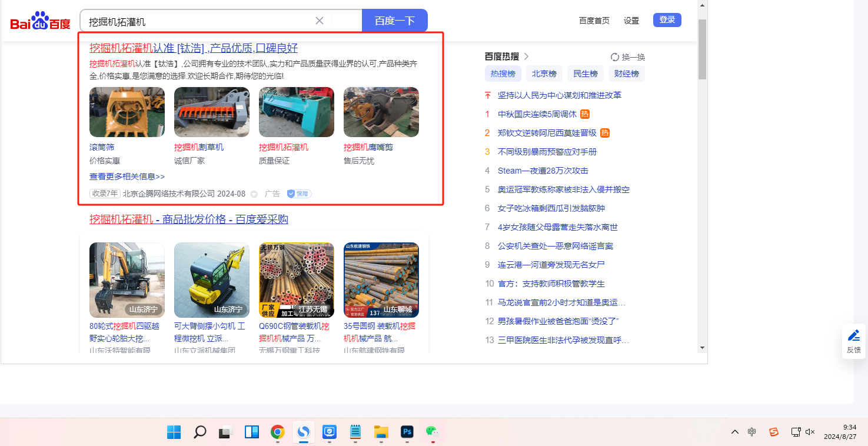This screenshot has width=868, height=446.
Task: Open File Explorer from the taskbar
Action: pos(381,432)
